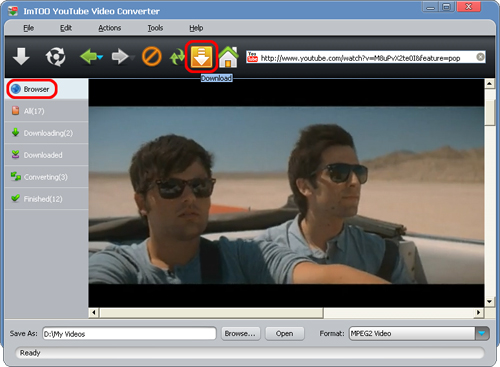
Task: Click the vertical scrollbar down arrow
Action: 489,302
